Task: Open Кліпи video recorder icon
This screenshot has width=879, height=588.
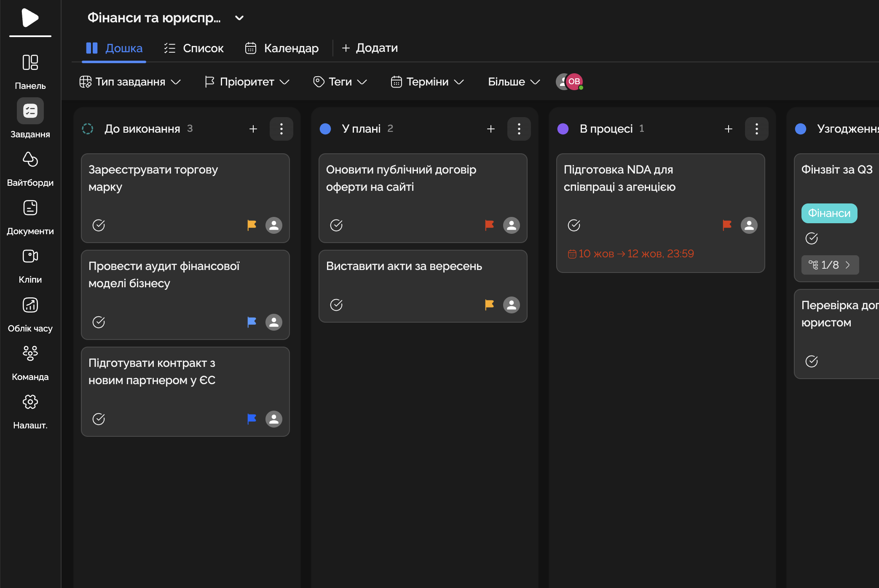Action: tap(30, 257)
